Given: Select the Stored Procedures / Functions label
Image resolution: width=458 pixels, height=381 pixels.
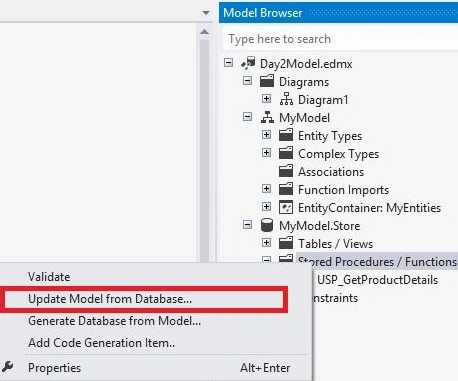Looking at the screenshot, I should (x=377, y=261).
